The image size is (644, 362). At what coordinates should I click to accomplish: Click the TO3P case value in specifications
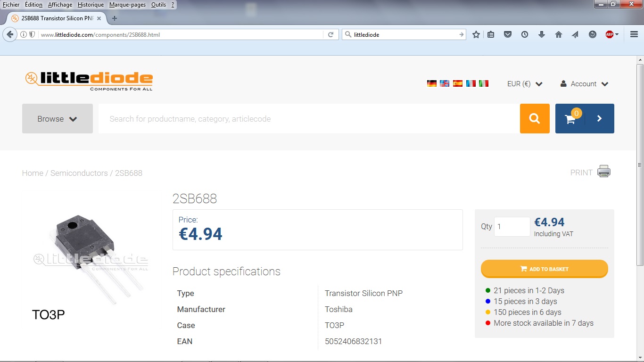pyautogui.click(x=335, y=325)
